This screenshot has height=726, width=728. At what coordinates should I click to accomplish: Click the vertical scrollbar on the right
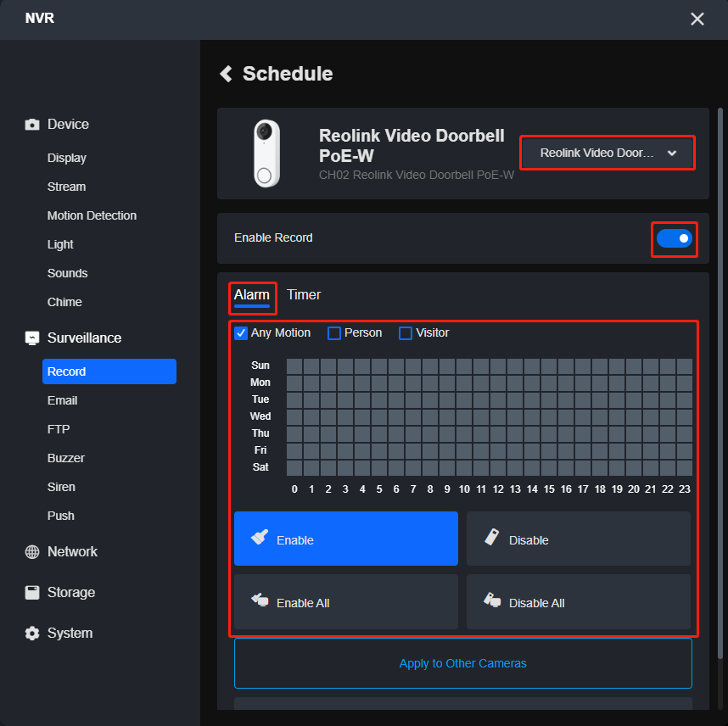[720, 383]
